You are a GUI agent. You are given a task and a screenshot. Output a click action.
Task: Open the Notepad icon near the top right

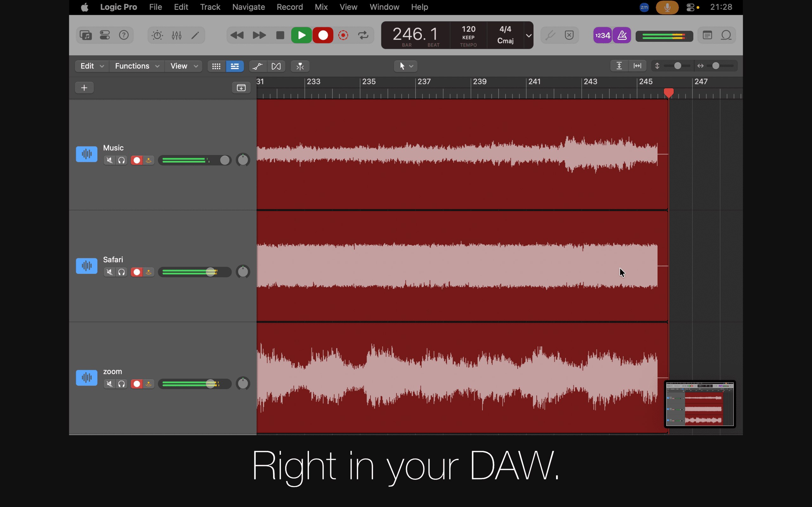(707, 35)
